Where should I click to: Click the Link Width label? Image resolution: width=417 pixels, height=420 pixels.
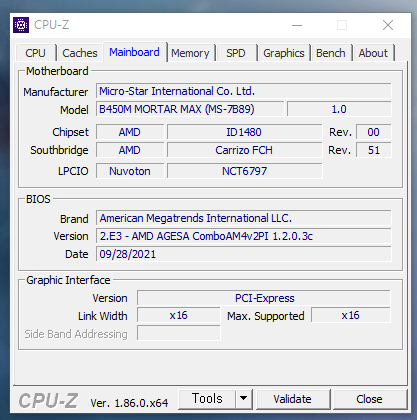103,316
